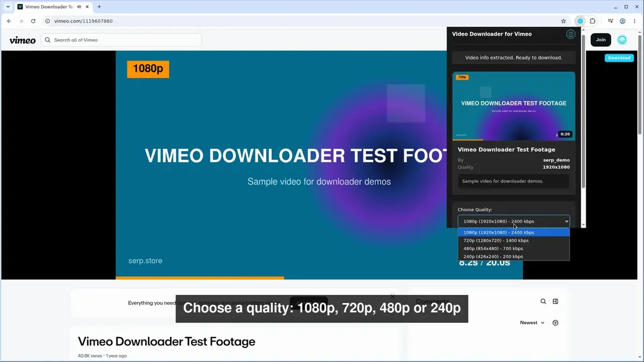
Task: Click the Search all of Vimeo field
Action: click(121, 40)
